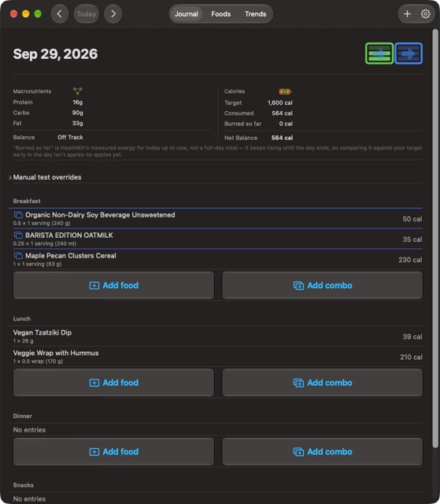This screenshot has width=440, height=504.
Task: Click the 39 cal value for Tzatziki Dip
Action: tap(412, 337)
